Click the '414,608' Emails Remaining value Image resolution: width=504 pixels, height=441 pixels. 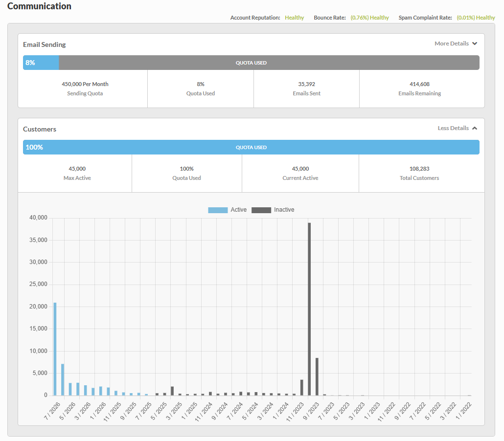pos(419,84)
